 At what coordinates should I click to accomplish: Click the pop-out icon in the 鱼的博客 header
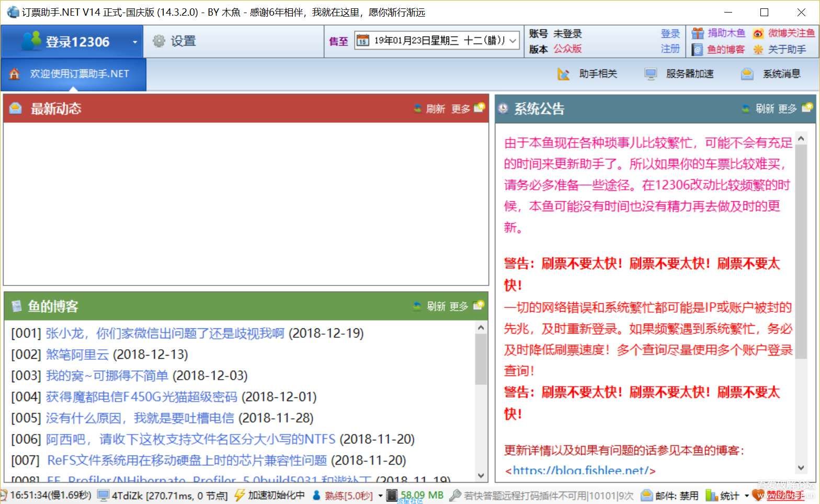coord(479,305)
